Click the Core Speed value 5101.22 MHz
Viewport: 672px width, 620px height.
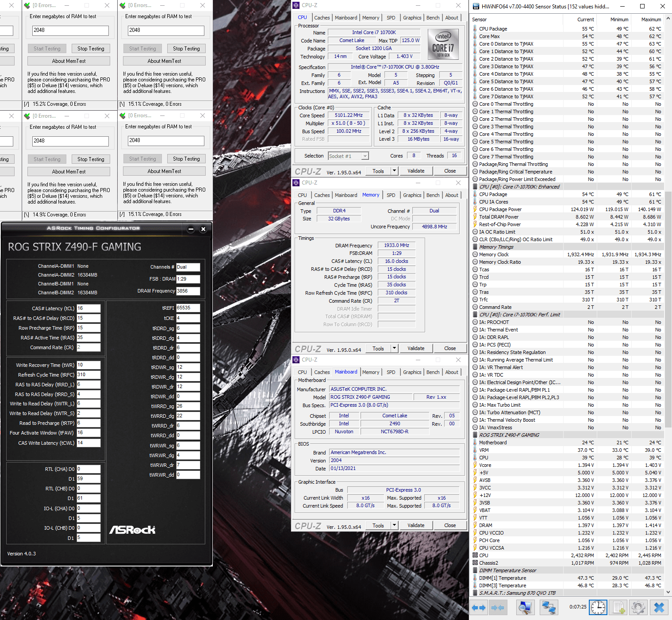pyautogui.click(x=349, y=115)
